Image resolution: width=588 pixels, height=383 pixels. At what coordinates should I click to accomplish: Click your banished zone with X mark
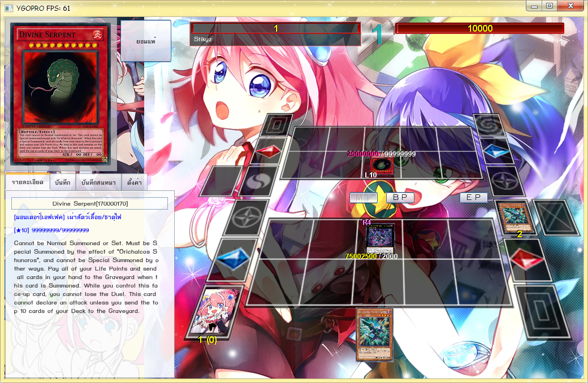(x=556, y=218)
